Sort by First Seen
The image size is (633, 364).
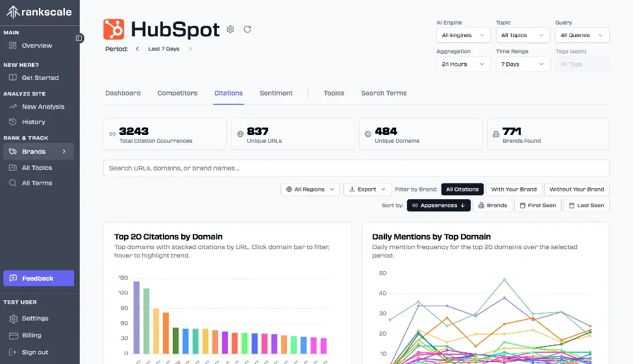pos(538,206)
